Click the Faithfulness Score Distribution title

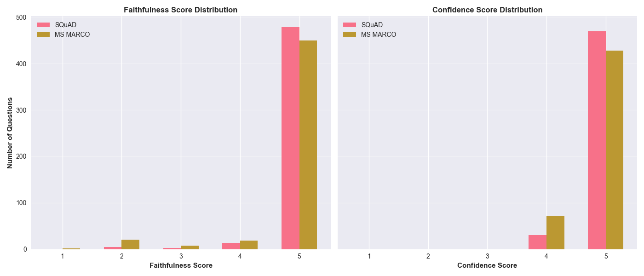point(181,10)
